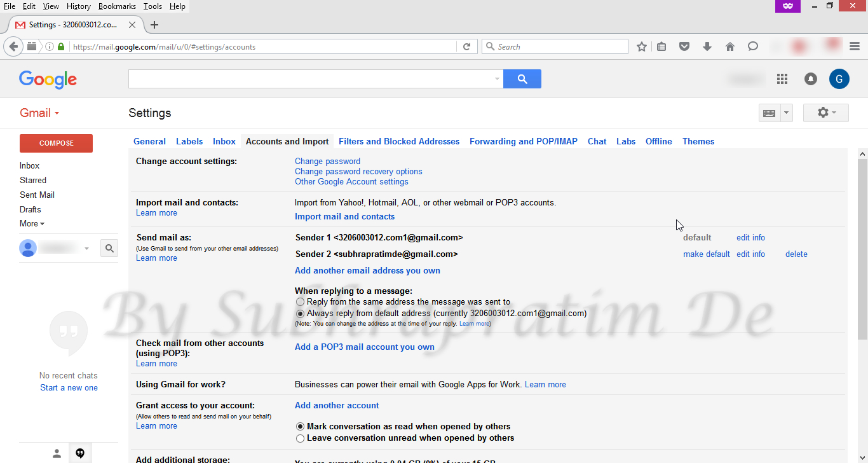Image resolution: width=868 pixels, height=463 pixels.
Task: Delete the Sender 2 address
Action: 796,254
